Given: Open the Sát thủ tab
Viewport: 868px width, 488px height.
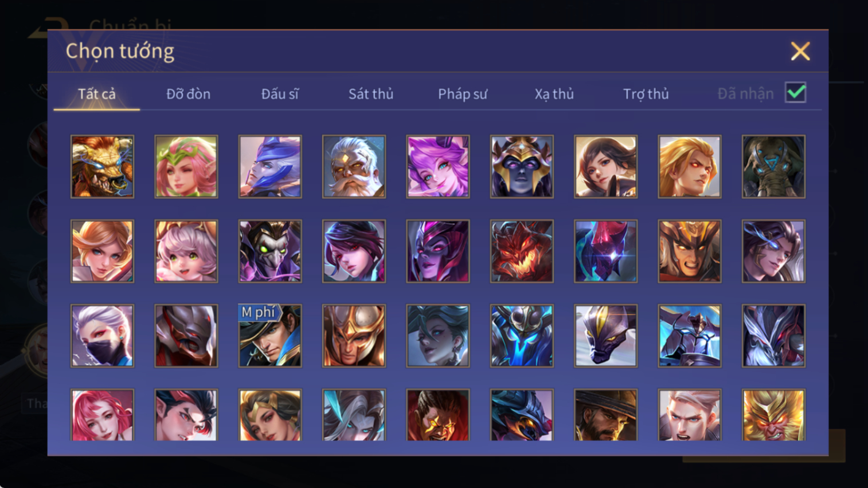Looking at the screenshot, I should coord(371,94).
